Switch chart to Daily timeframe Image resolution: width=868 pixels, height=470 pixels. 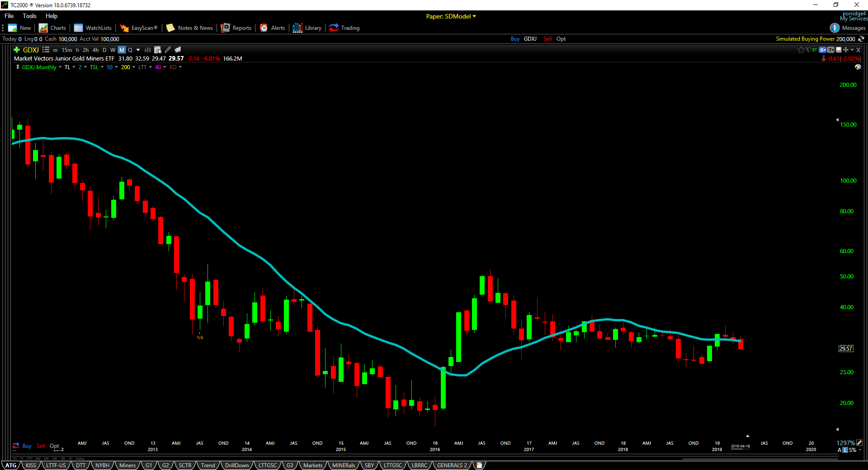[x=104, y=50]
